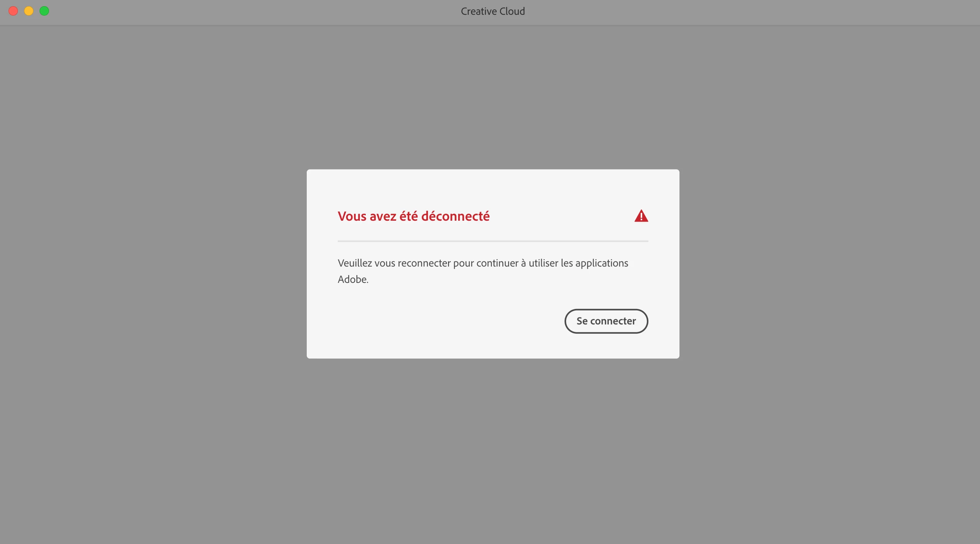Screen dimensions: 980x544
Task: Click the red warning triangle icon
Action: 641,216
